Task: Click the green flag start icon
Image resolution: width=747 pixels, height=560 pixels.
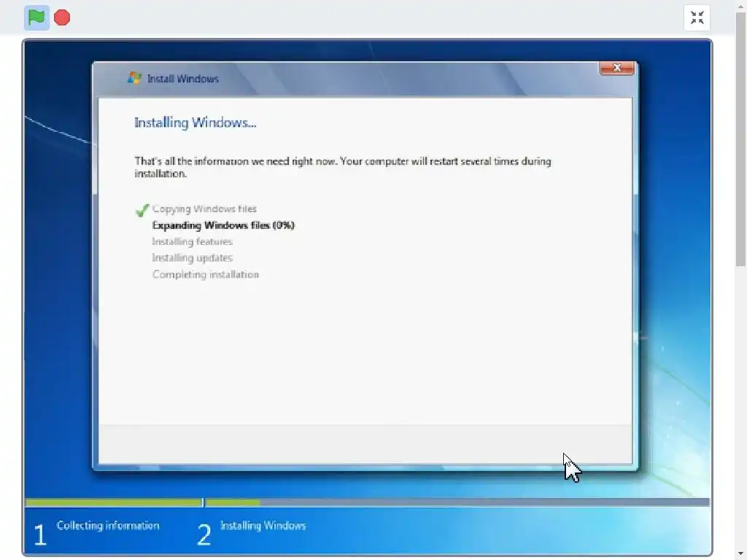Action: pos(36,17)
